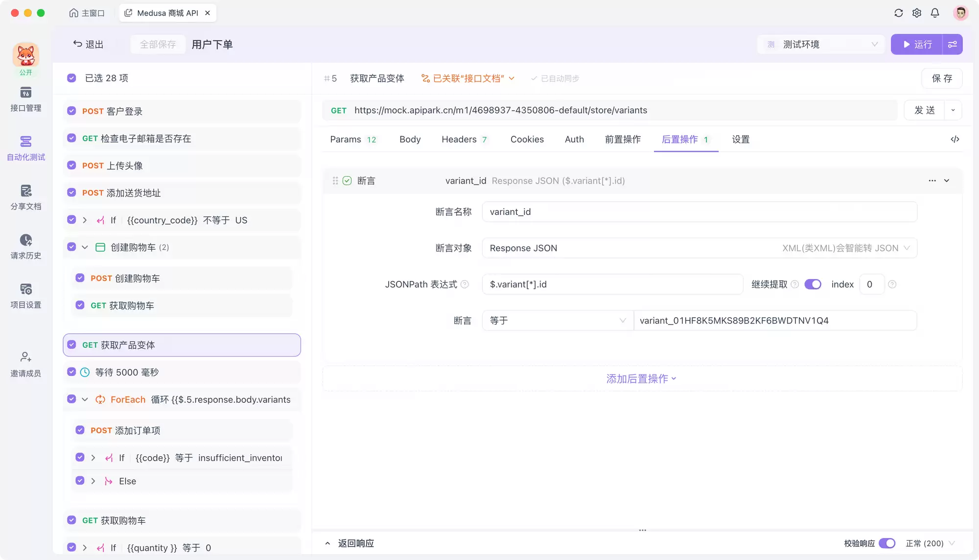The width and height of the screenshot is (979, 560).
Task: Click the clock icon on 等待 5000 毫秒
Action: click(x=85, y=372)
